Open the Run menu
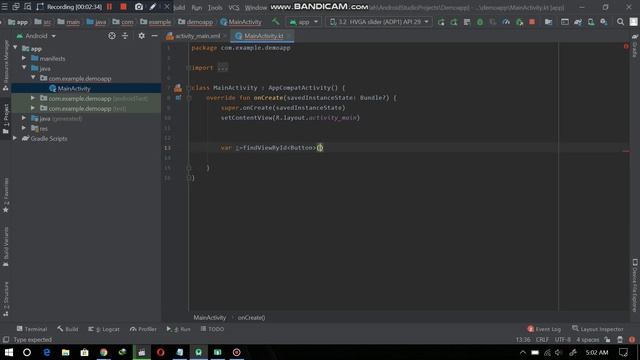 click(x=197, y=8)
